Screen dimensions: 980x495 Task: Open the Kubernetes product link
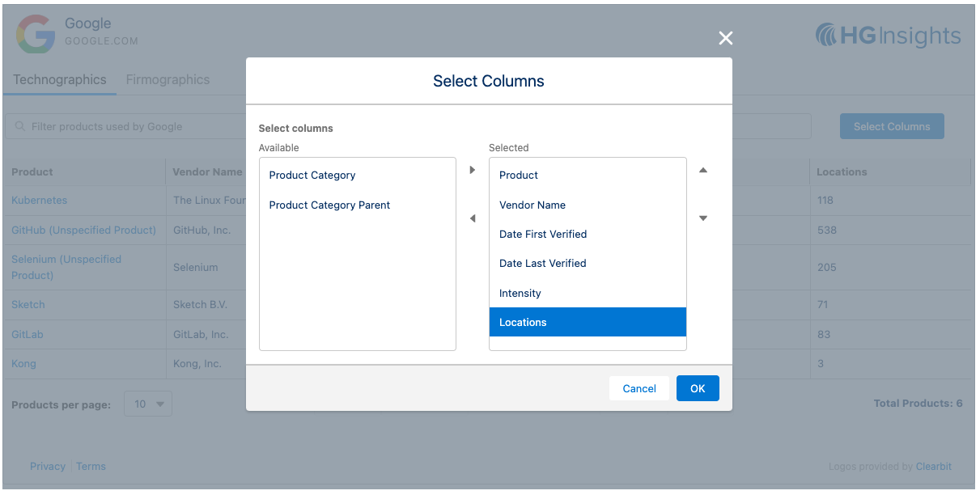pyautogui.click(x=40, y=201)
